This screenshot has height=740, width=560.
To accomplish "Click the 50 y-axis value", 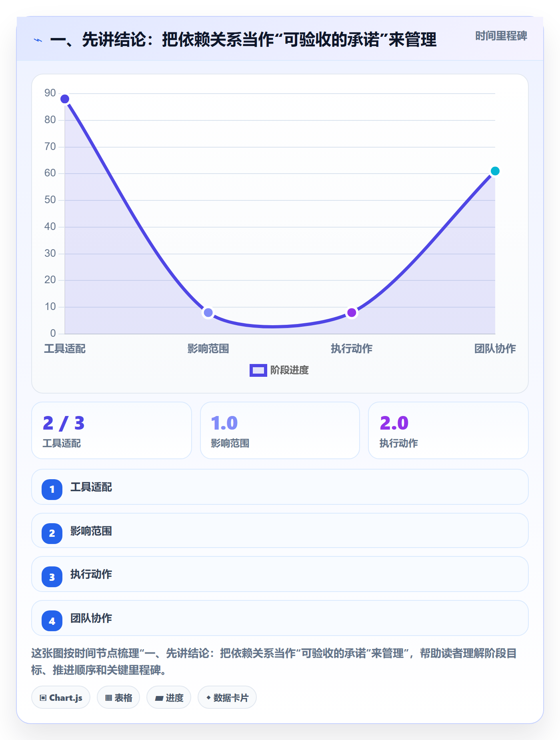I will click(x=50, y=200).
